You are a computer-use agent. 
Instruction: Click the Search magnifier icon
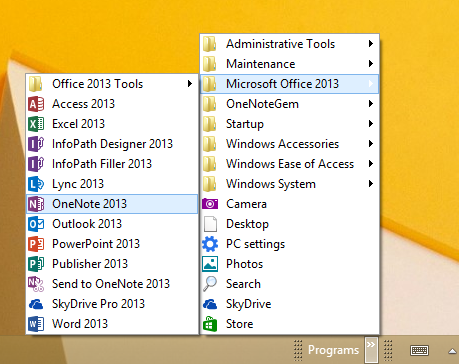pyautogui.click(x=210, y=284)
